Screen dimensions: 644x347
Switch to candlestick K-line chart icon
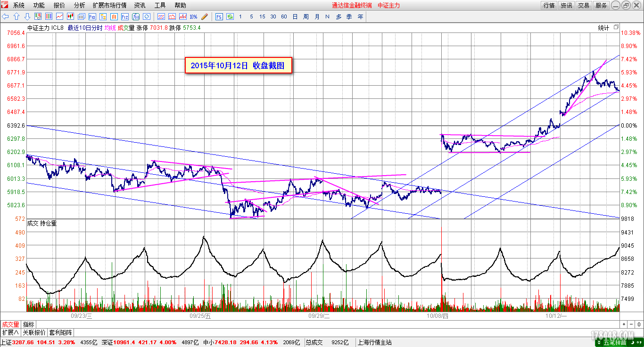coord(70,16)
